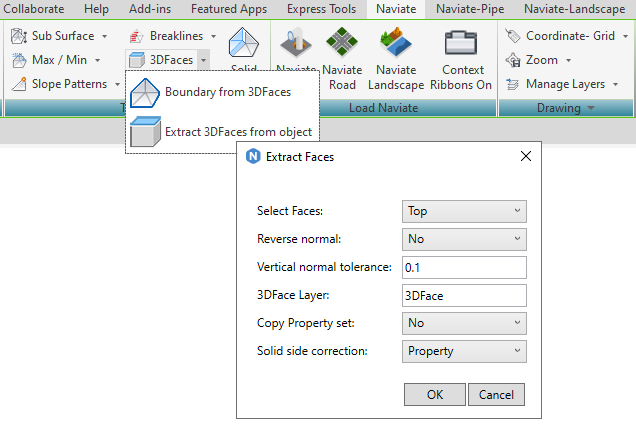Open the Select Faces combo box
The image size is (636, 424).
(464, 211)
